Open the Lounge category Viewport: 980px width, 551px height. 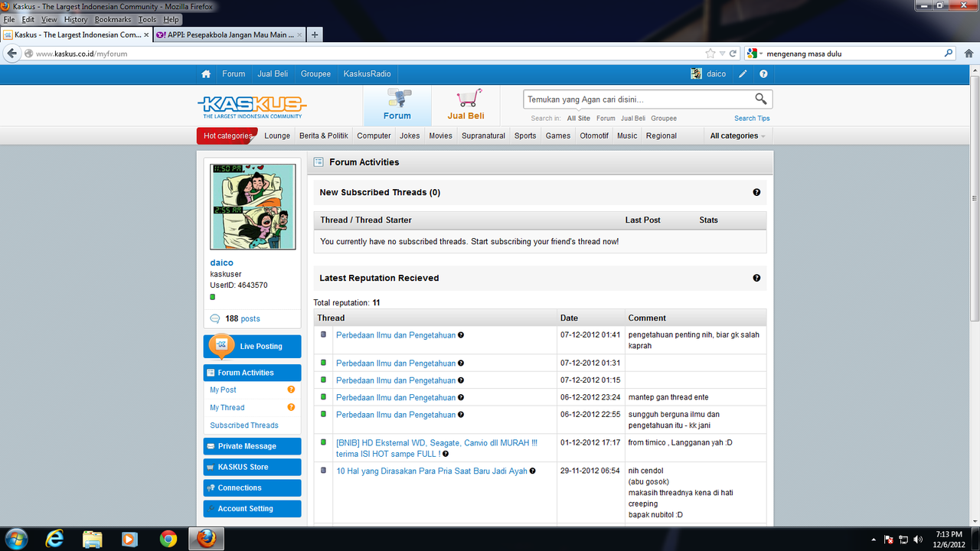pos(277,135)
